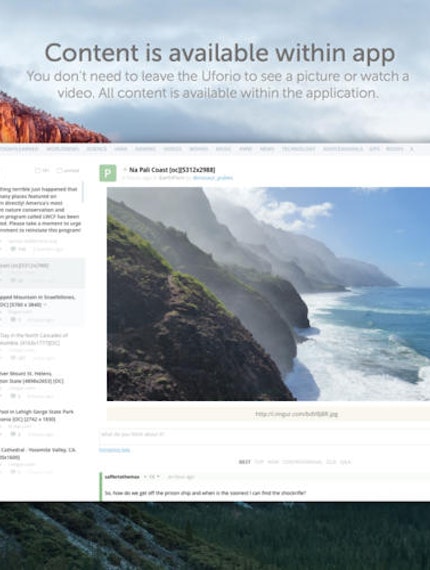Switch to the TECHNOLOGY subreddit tab
This screenshot has width=430, height=570.
pyautogui.click(x=298, y=149)
